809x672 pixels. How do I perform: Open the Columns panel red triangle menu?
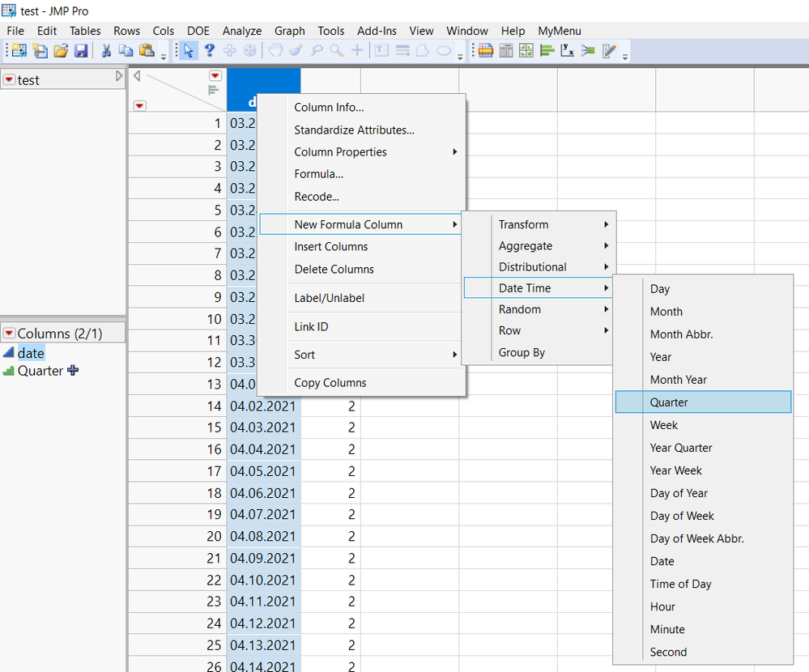(x=9, y=334)
